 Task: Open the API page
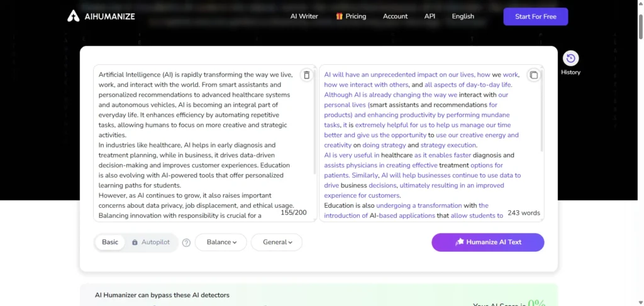[x=430, y=16]
